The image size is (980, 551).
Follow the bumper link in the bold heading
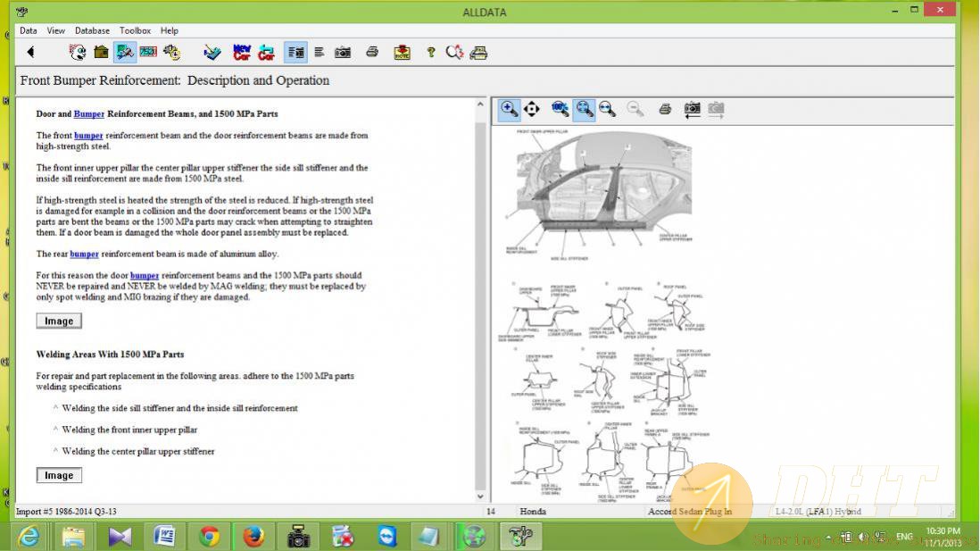click(88, 114)
